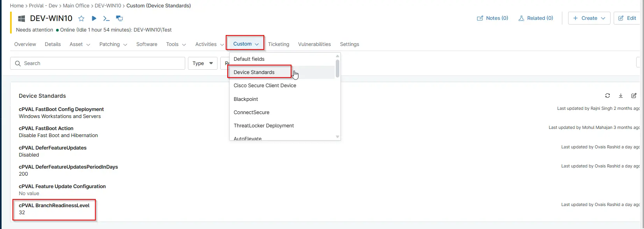Expand the Tools tab menu
644x229 pixels.
[176, 44]
